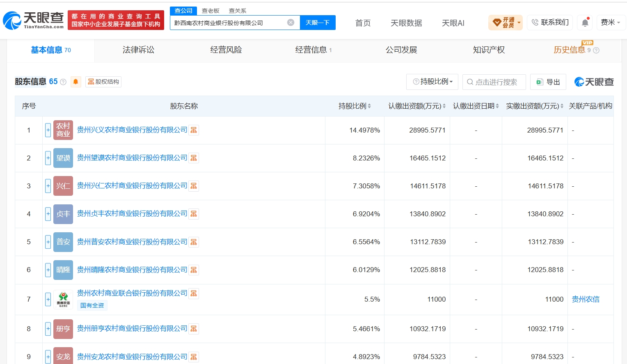The height and width of the screenshot is (364, 627).
Task: Click help icon next to 历史信息
Action: 596,50
